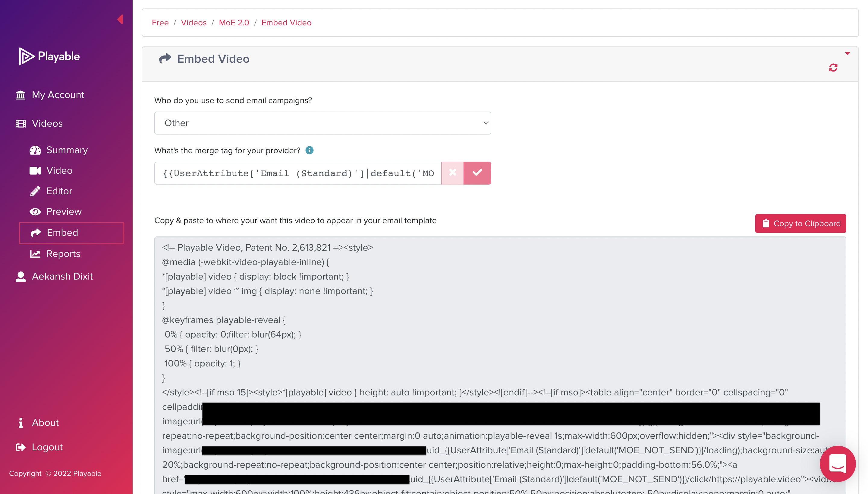Click the My Account bank icon
Image resolution: width=868 pixels, height=494 pixels.
[21, 95]
